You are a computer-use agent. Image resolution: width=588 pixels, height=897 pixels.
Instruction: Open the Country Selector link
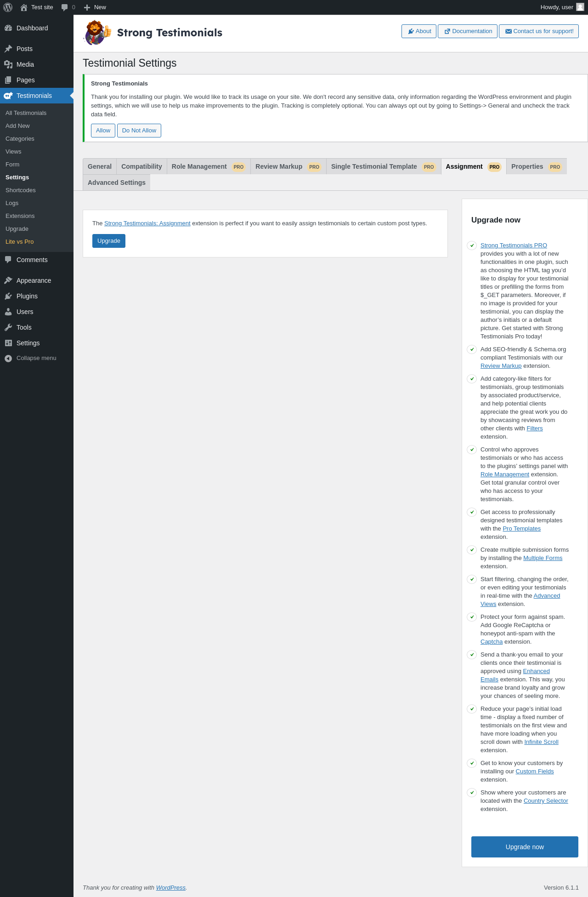coord(546,801)
